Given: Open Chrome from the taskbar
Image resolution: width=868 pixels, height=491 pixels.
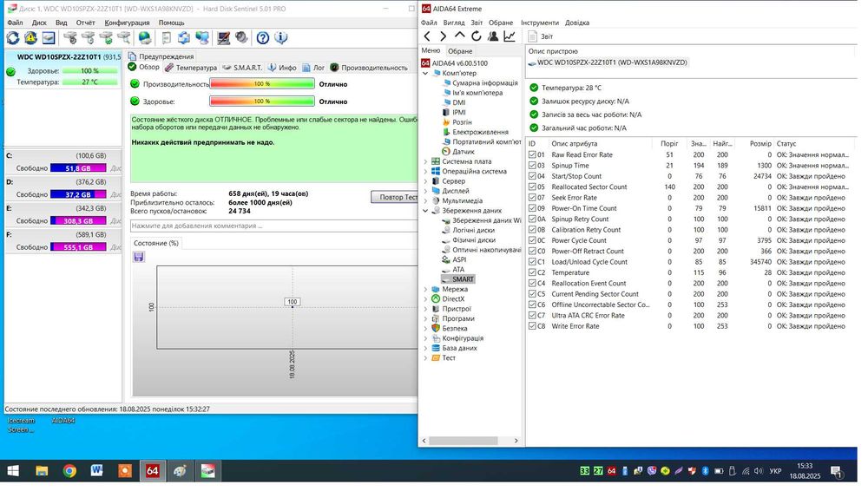Looking at the screenshot, I should [69, 470].
